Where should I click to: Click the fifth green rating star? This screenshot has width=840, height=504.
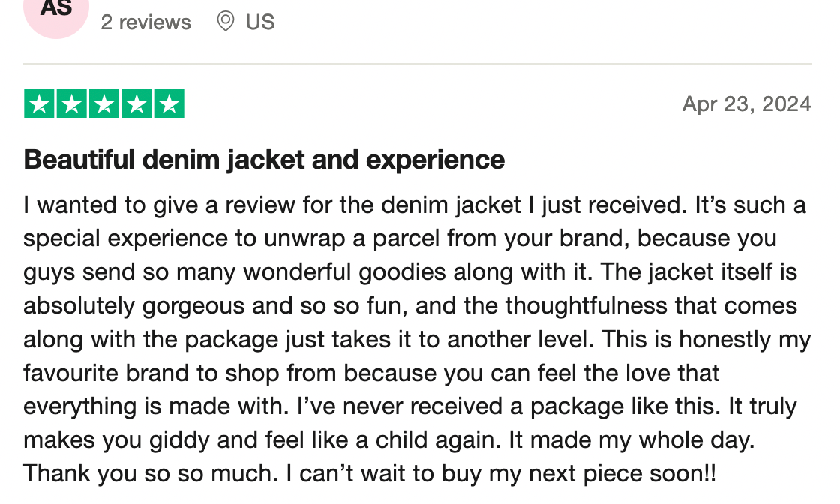(169, 104)
